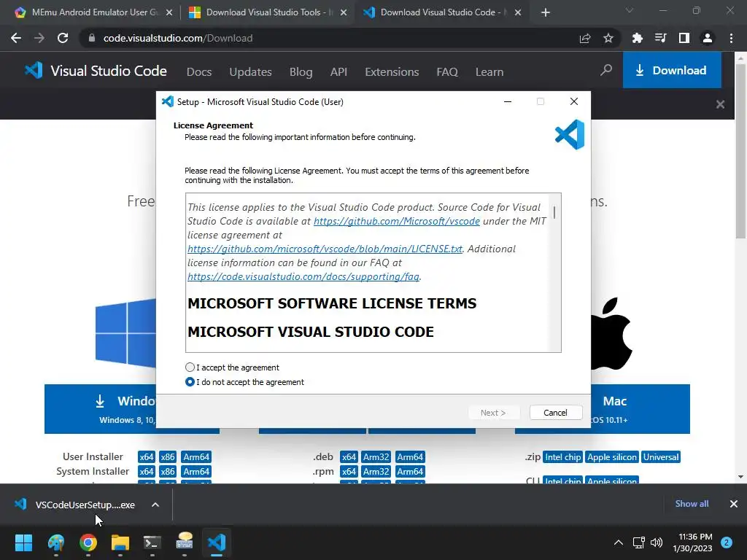Click the Windows download button

click(x=101, y=409)
